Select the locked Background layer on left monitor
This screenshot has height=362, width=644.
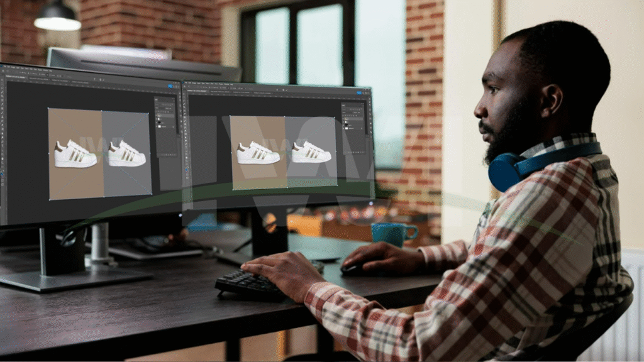(x=166, y=127)
